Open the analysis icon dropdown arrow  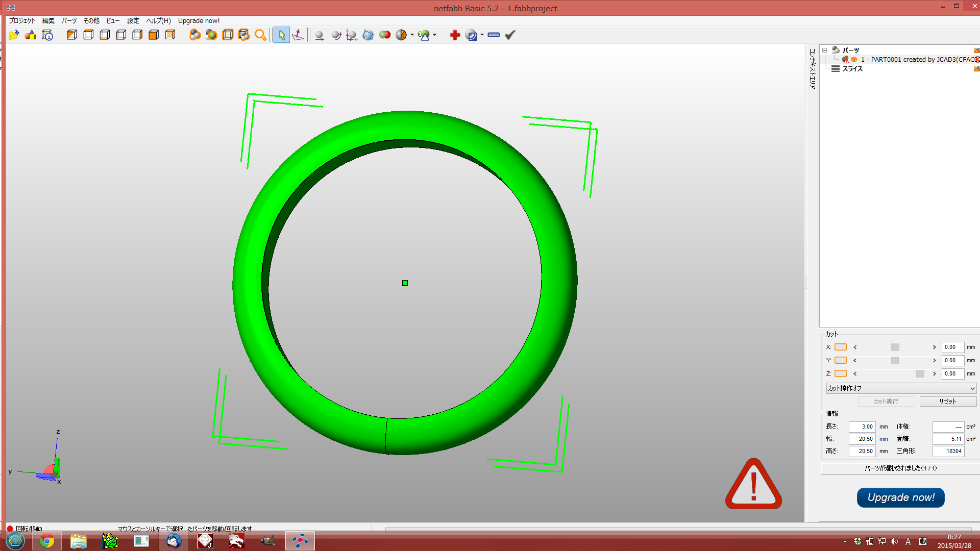(x=412, y=35)
